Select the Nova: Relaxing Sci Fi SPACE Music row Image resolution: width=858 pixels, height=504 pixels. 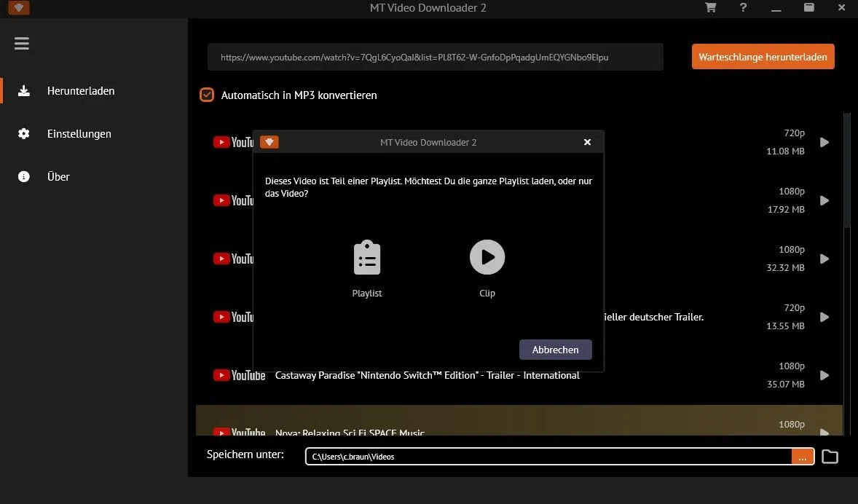(x=519, y=420)
